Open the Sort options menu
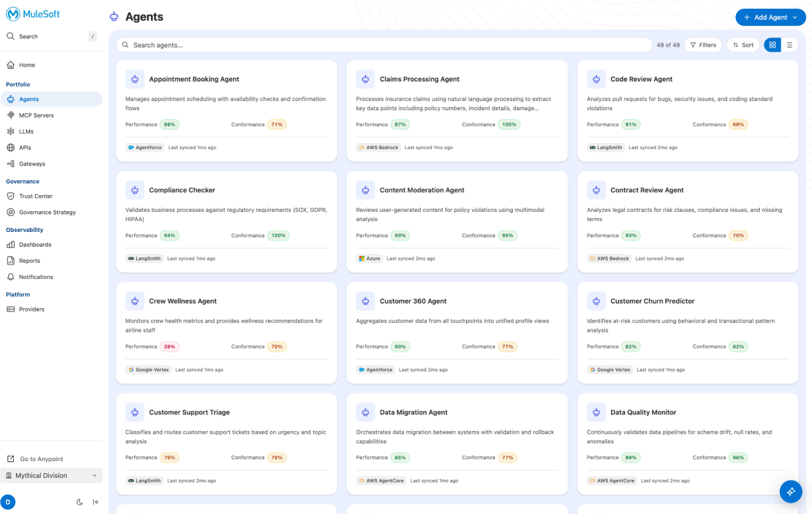Image resolution: width=812 pixels, height=532 pixels. (743, 45)
